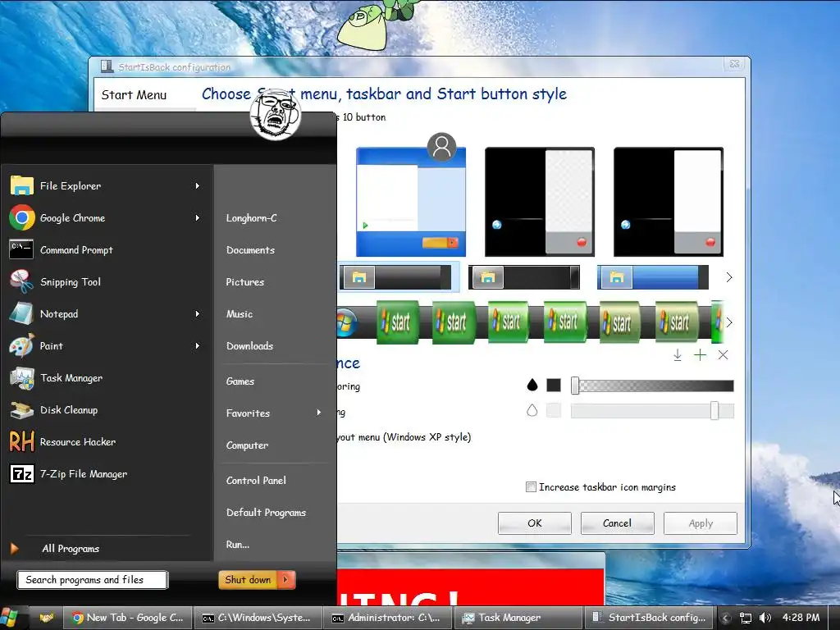This screenshot has height=630, width=840.
Task: Click the Apply button
Action: [701, 523]
